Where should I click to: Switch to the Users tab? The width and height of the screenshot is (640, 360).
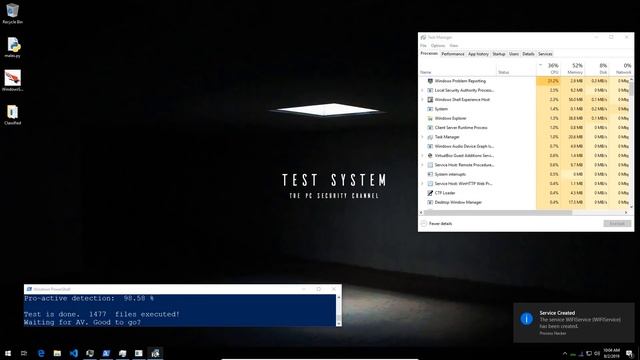pos(514,54)
